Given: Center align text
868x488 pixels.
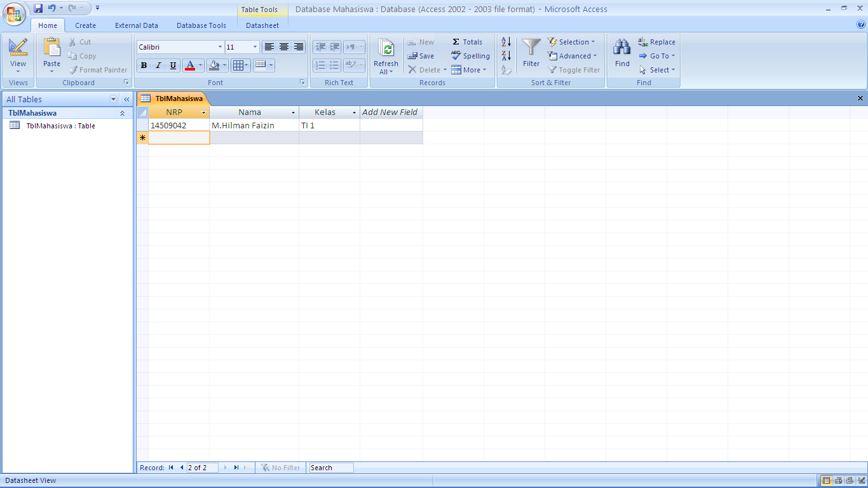Looking at the screenshot, I should (284, 47).
